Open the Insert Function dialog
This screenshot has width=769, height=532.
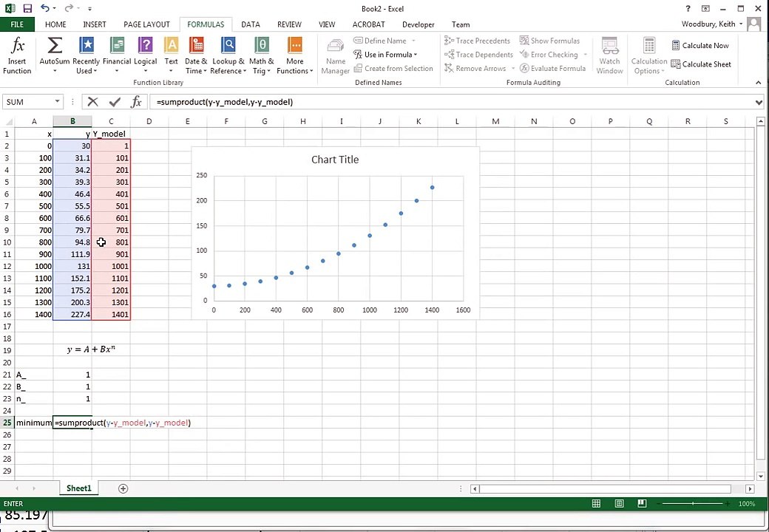[17, 55]
